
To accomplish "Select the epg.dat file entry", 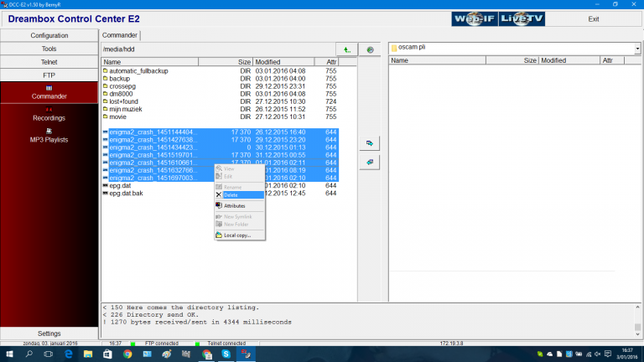I will click(x=120, y=185).
